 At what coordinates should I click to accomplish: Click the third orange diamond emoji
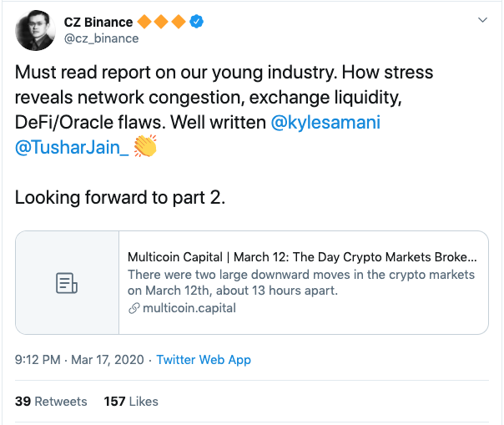pos(179,22)
